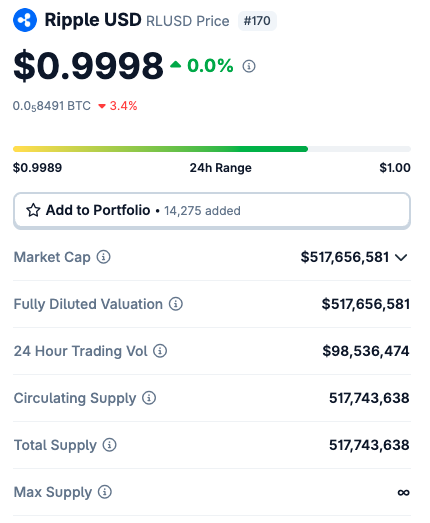Viewport: 430px width, 523px height.
Task: Click the Ripple USD title text
Action: pos(93,20)
